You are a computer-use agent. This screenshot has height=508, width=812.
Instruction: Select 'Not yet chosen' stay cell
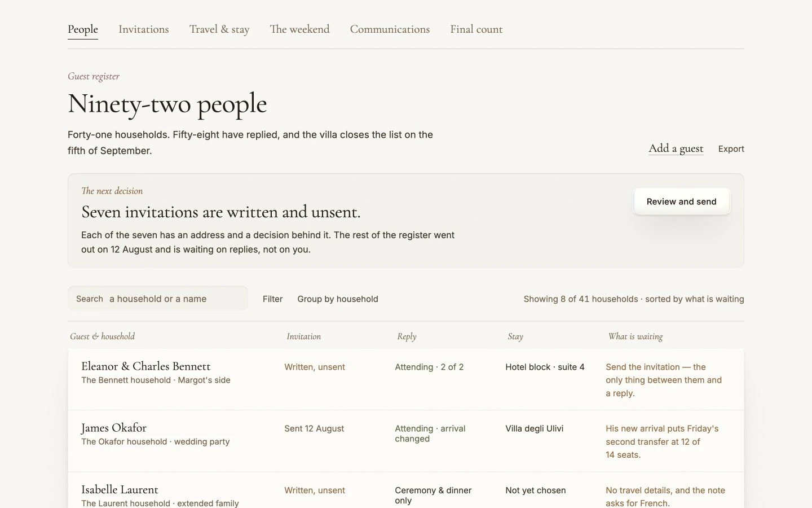536,491
